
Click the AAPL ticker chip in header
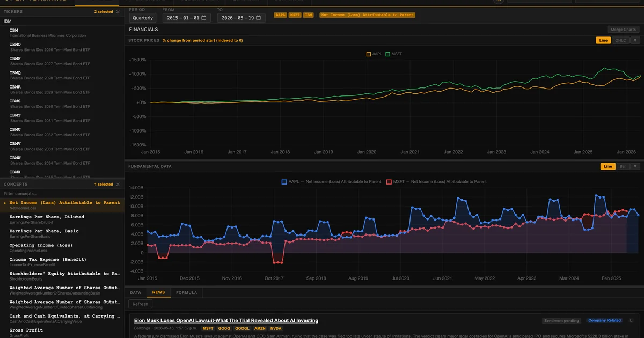[x=280, y=15]
